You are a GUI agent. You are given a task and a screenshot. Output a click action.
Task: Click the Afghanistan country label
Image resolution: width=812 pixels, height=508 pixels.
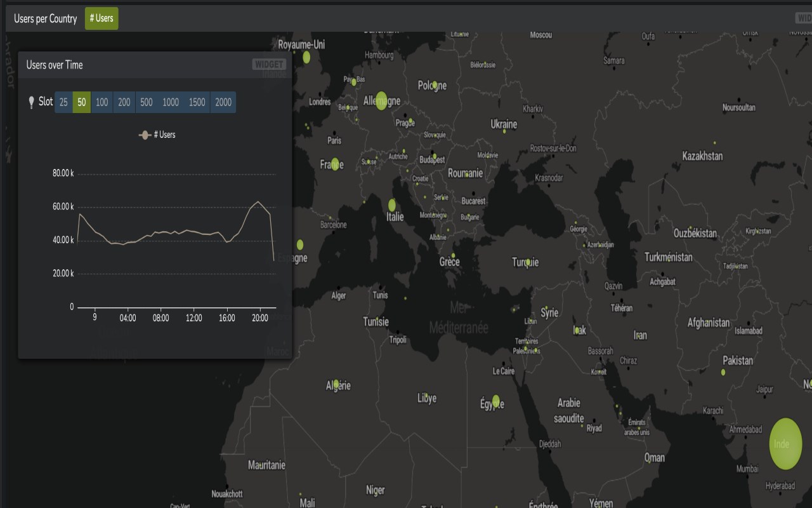coord(709,323)
